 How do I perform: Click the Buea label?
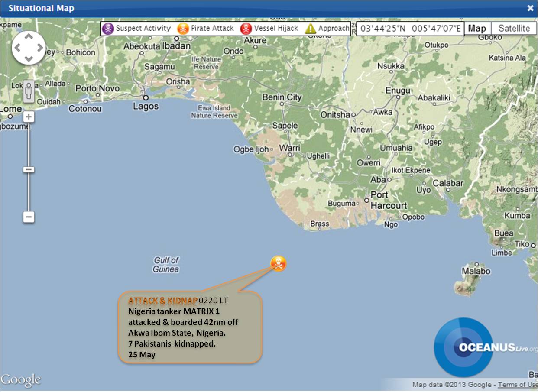tap(504, 233)
